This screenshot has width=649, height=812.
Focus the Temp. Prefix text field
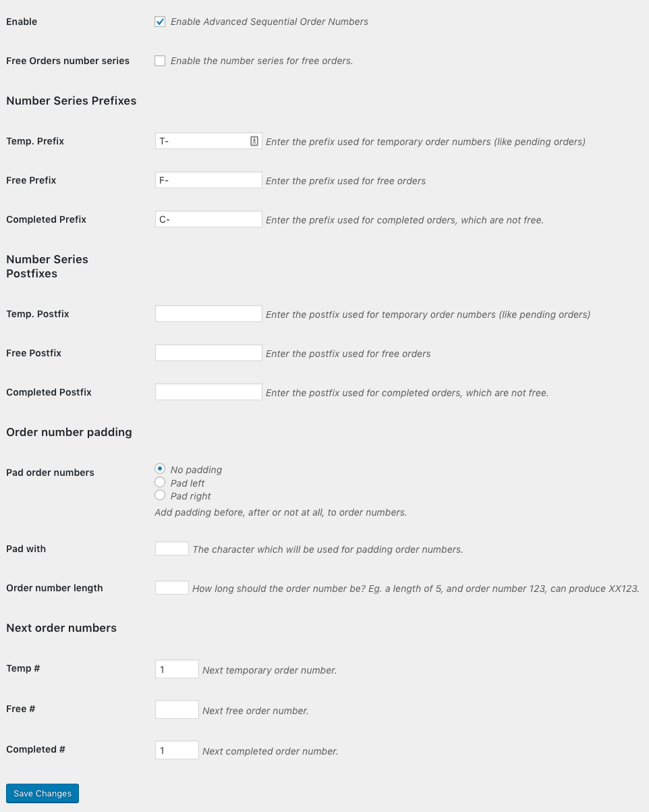tap(202, 141)
